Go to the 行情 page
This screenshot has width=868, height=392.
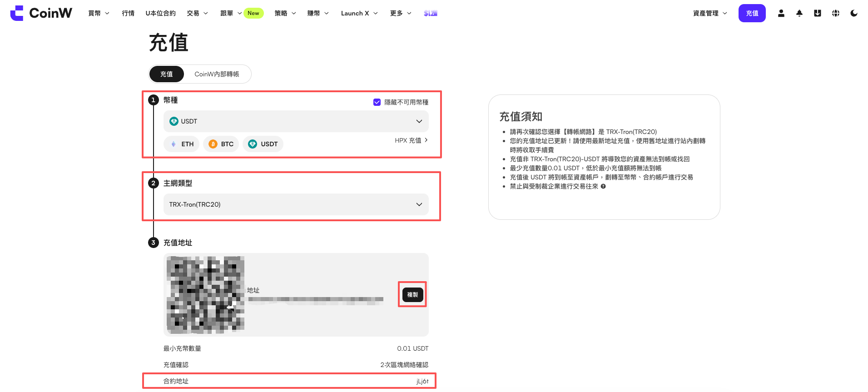pyautogui.click(x=128, y=13)
